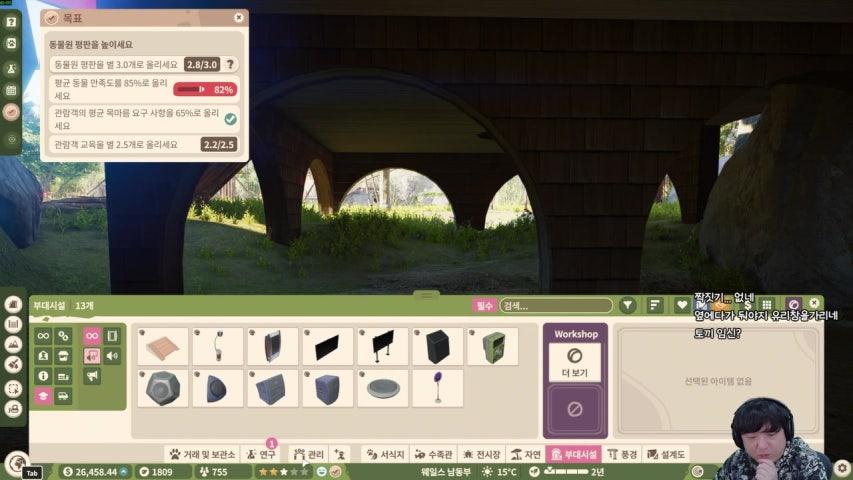This screenshot has width=853, height=480.
Task: Close the 목표 objectives panel
Action: click(x=238, y=18)
